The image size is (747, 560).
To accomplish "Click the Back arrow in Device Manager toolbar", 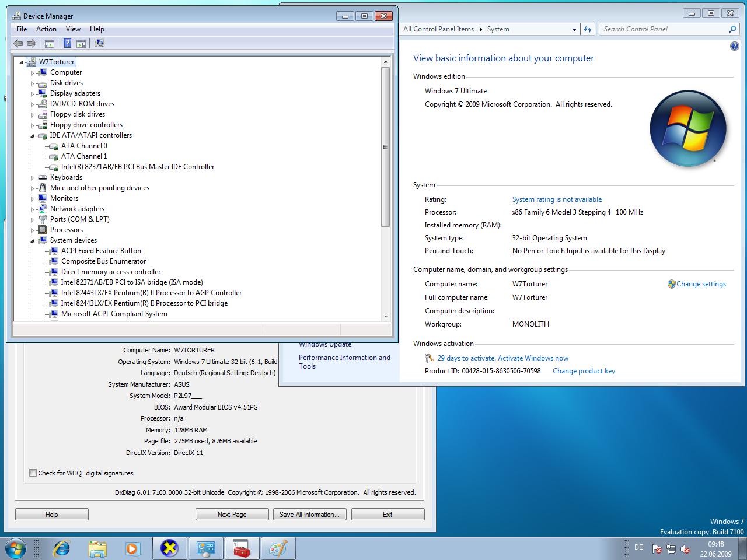I will click(x=18, y=43).
